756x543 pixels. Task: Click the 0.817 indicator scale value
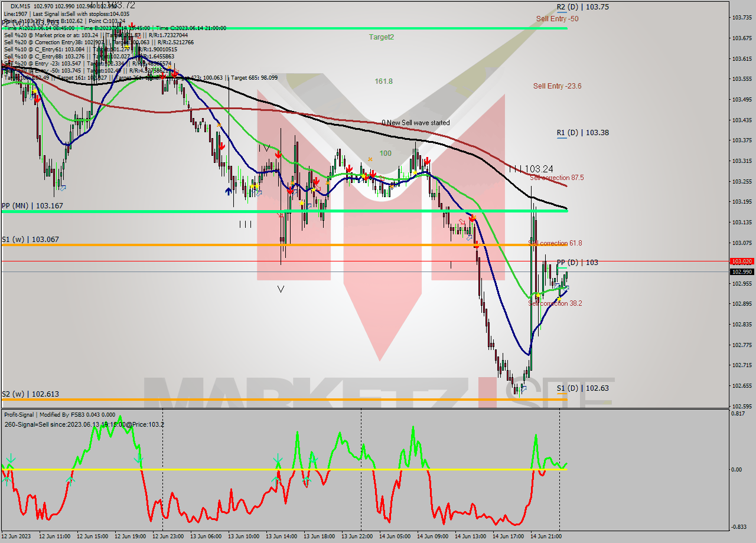738,414
